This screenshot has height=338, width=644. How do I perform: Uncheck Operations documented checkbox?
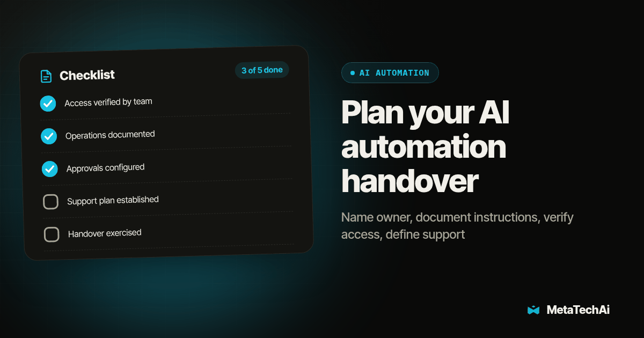pos(49,136)
